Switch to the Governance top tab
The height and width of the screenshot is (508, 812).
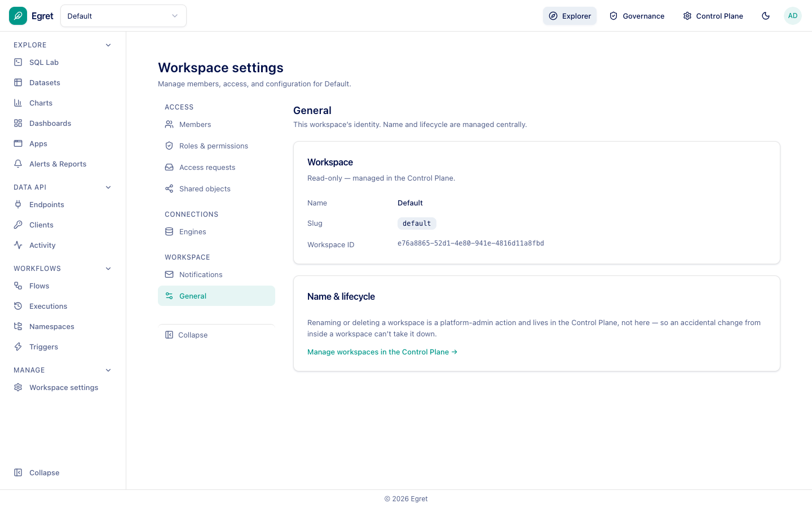pos(637,16)
